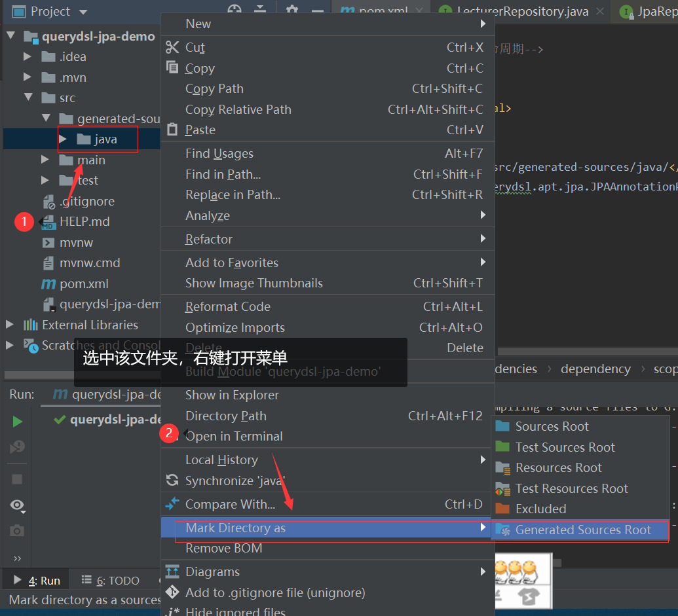Toggle the eye view options icon
The height and width of the screenshot is (616, 678).
[x=17, y=505]
